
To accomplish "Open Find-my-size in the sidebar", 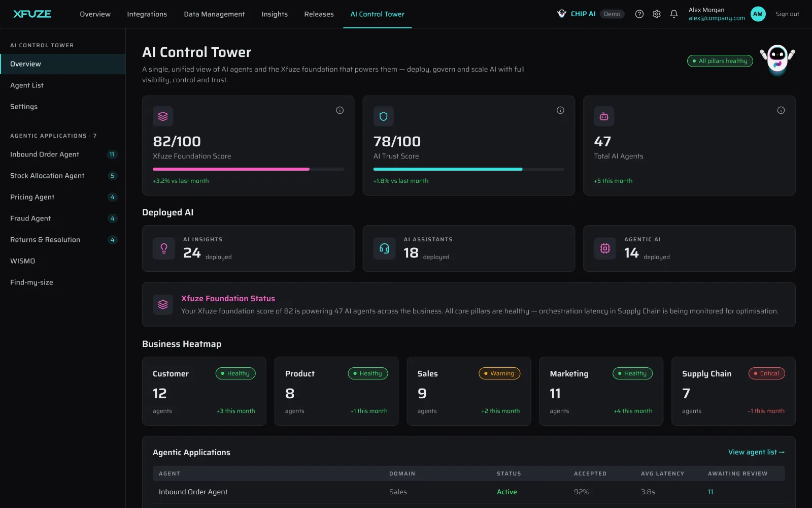I will point(63,282).
